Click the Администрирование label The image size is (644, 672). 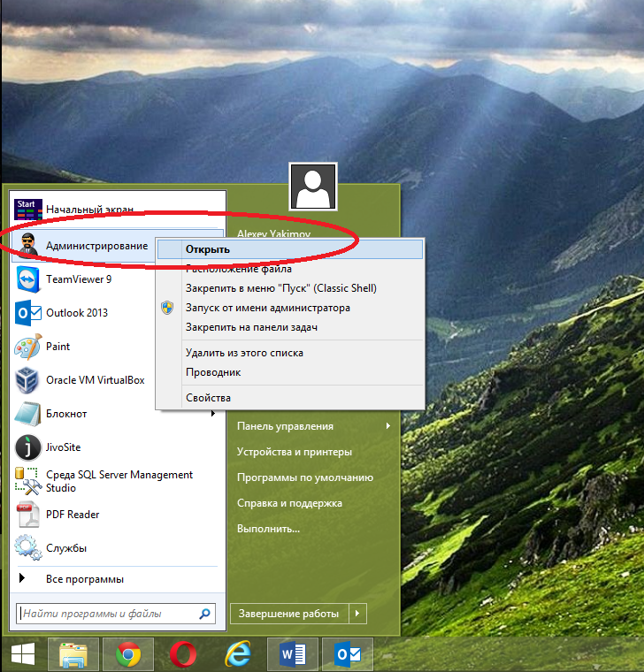97,246
